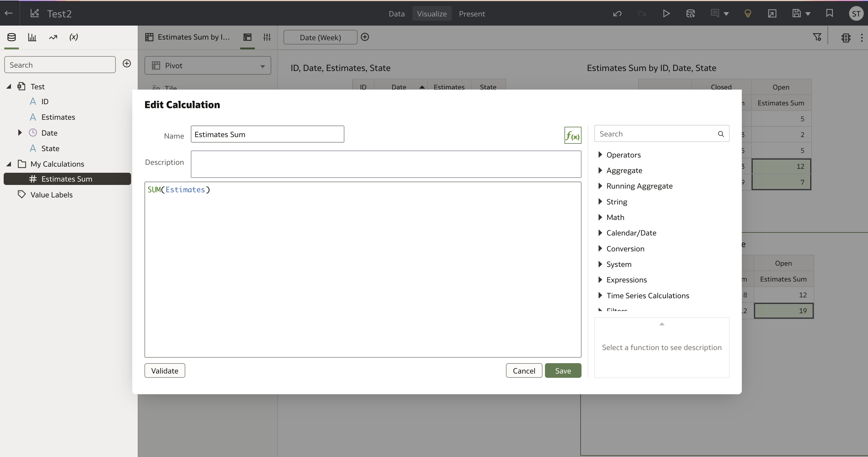Select the ID column

(x=45, y=101)
